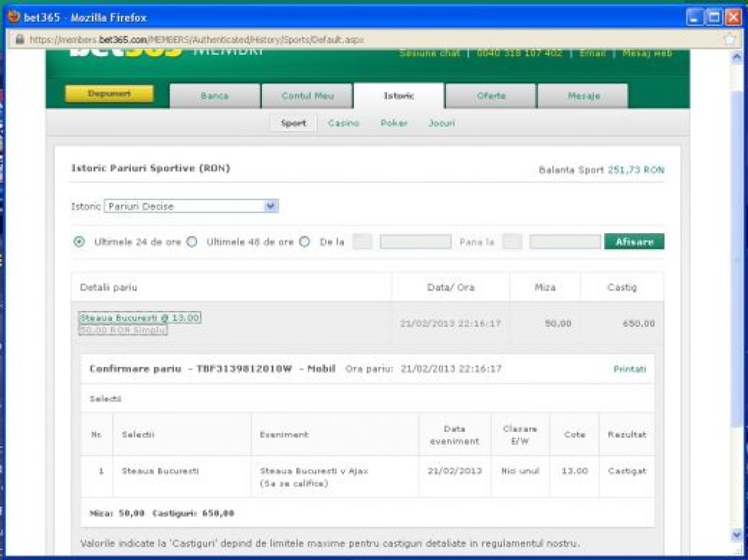Open the Istoric Pariuri Decise dropdown
Image resolution: width=748 pixels, height=560 pixels.
pos(191,206)
